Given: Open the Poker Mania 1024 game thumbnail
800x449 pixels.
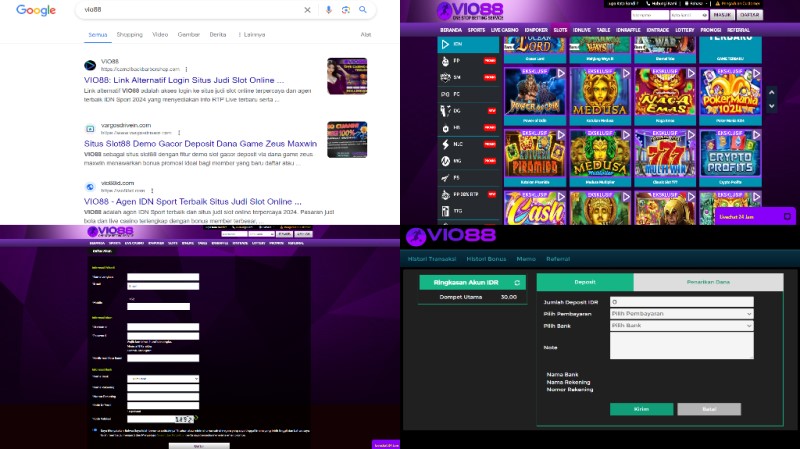Looking at the screenshot, I should pos(731,92).
